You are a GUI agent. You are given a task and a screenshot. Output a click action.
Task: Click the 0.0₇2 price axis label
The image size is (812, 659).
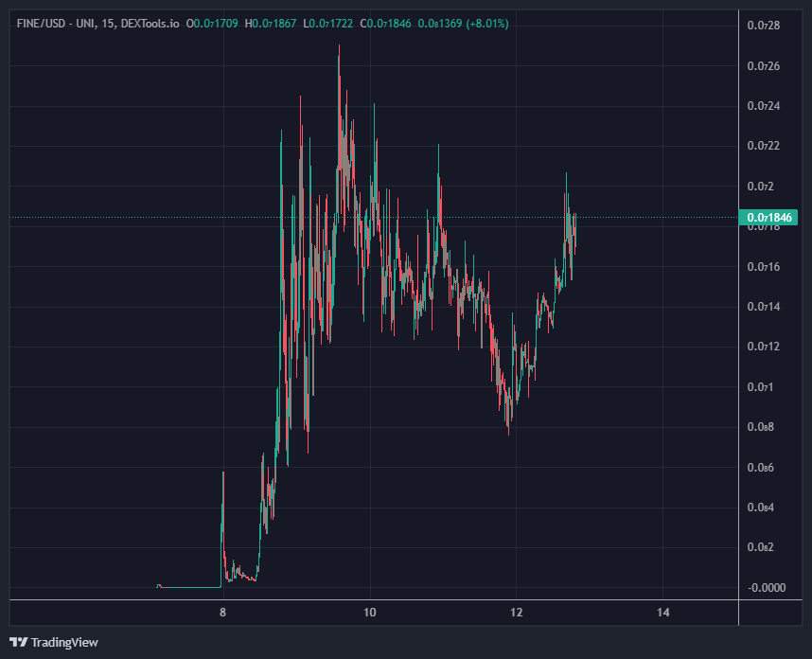(760, 186)
